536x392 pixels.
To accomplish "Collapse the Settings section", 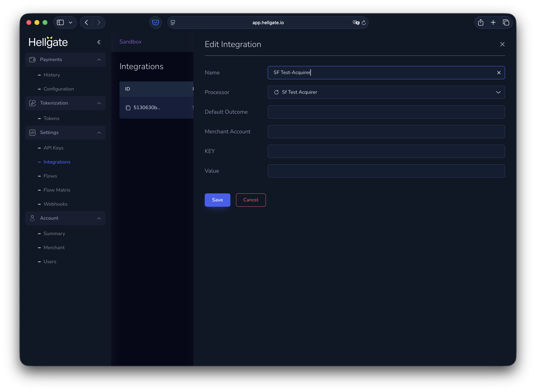I will click(99, 133).
